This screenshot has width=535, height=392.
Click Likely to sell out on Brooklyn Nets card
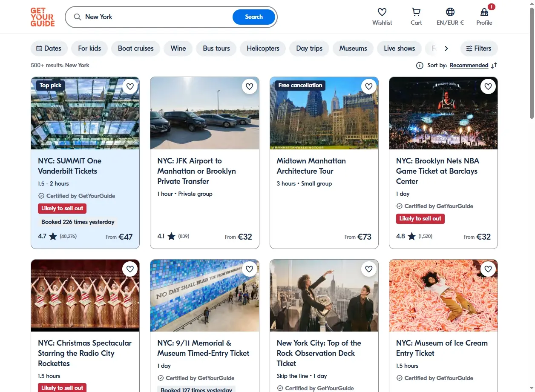point(420,219)
